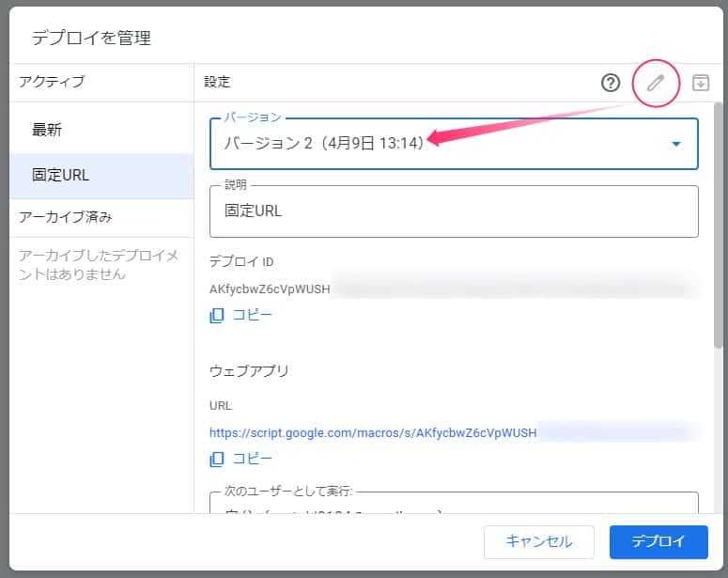Select the 最新 deployment in the sidebar

click(48, 129)
